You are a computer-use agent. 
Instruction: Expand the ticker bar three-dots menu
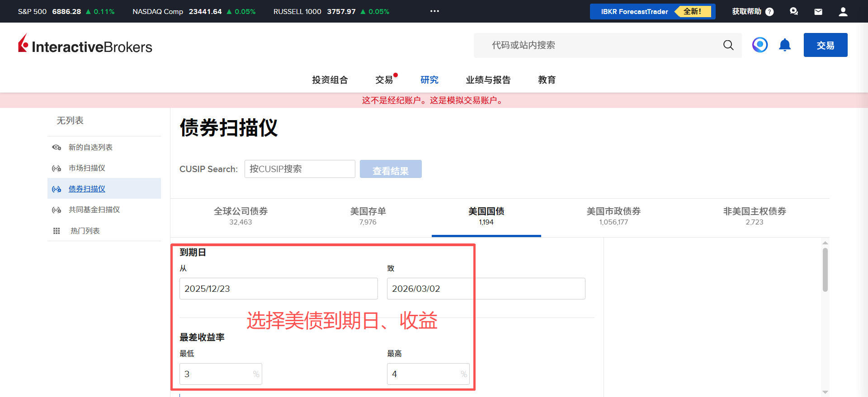click(x=434, y=11)
